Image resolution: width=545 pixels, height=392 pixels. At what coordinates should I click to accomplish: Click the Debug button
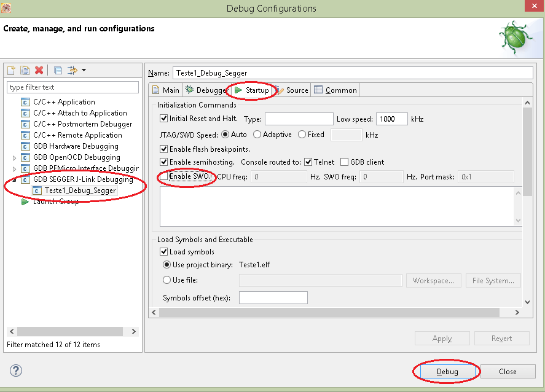coord(447,371)
